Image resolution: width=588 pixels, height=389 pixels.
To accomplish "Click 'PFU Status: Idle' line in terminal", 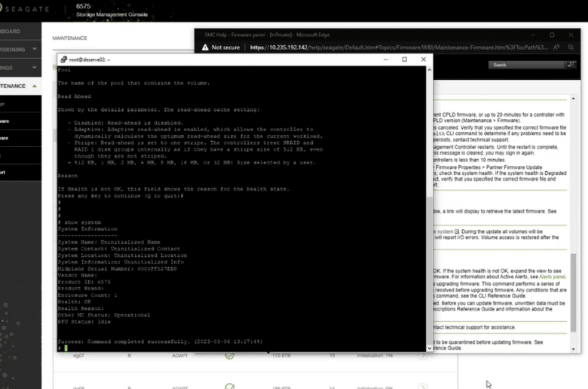I will point(84,321).
